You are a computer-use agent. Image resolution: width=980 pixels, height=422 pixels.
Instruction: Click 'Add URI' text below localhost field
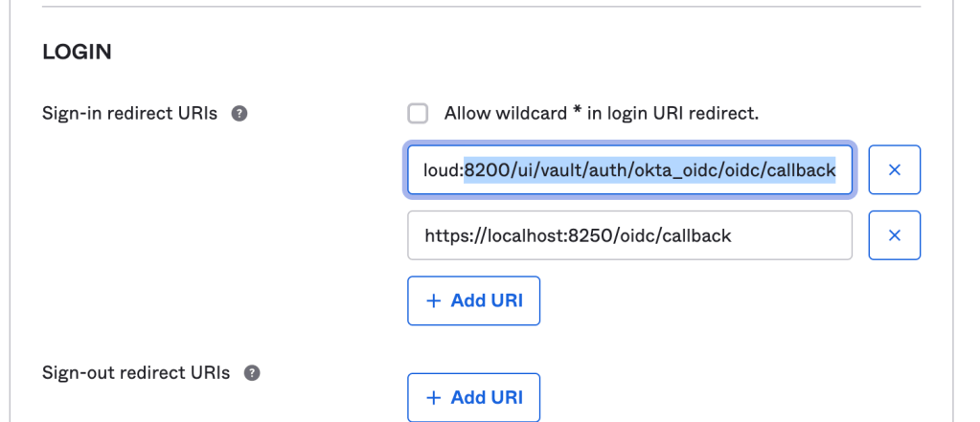pos(487,300)
